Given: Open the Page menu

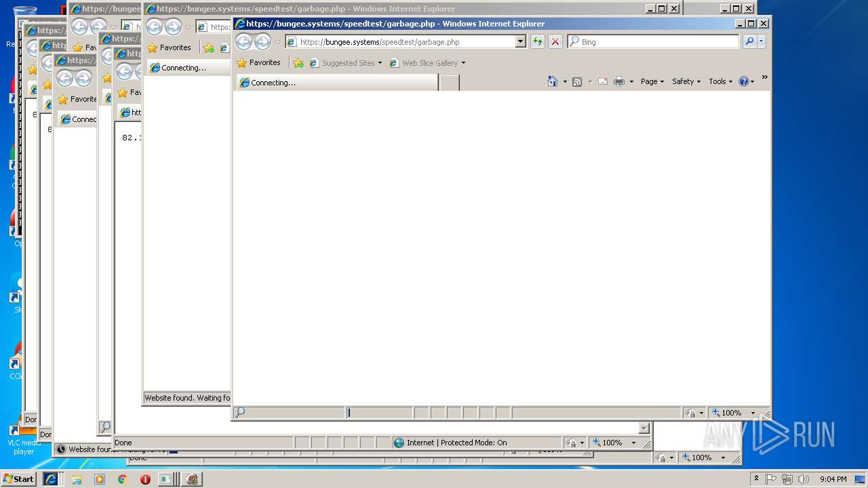Looking at the screenshot, I should tap(652, 81).
